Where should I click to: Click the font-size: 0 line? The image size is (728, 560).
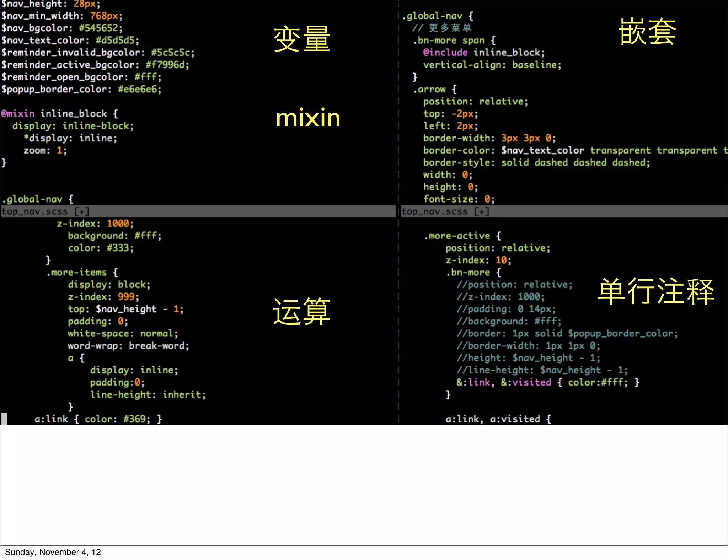coord(459,199)
